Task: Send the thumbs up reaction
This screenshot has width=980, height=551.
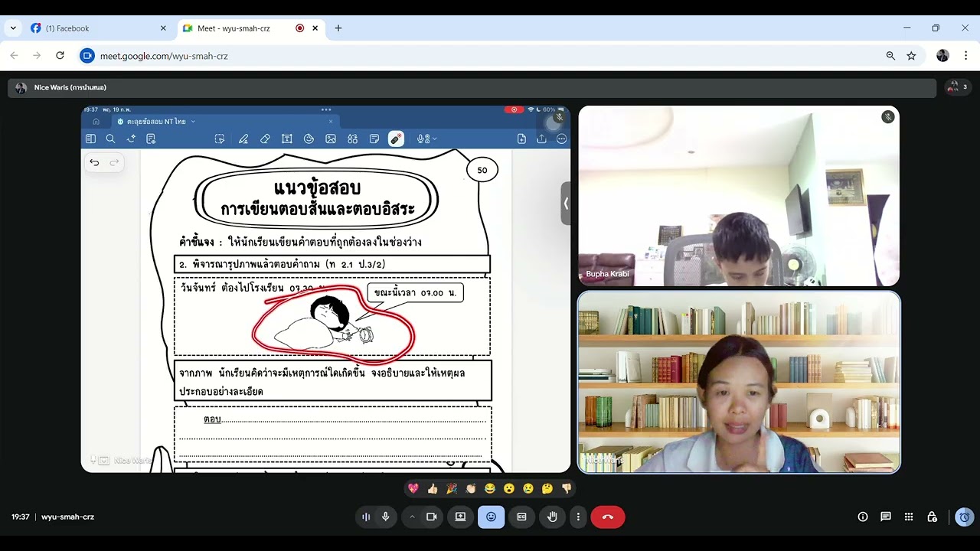Action: tap(433, 488)
